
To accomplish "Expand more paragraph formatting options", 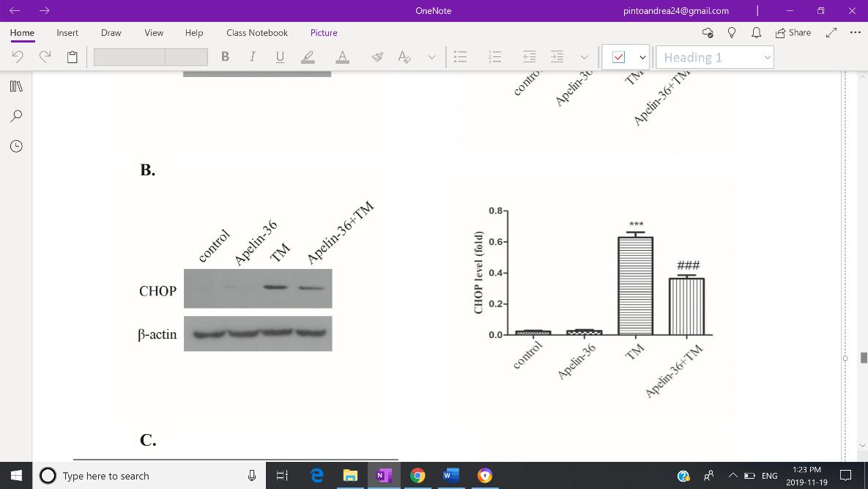I will [584, 57].
